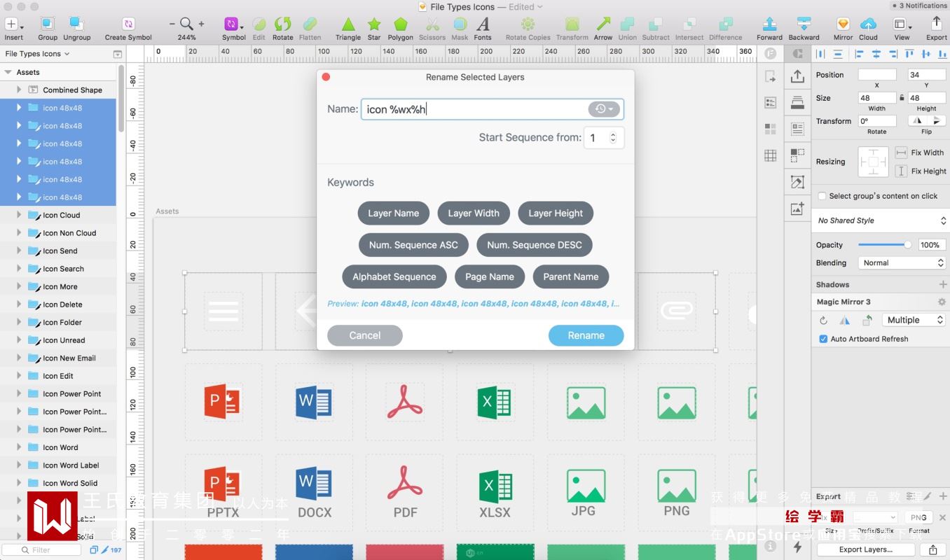Open the No Shared Style dropdown
Image resolution: width=950 pixels, height=560 pixels.
[881, 220]
